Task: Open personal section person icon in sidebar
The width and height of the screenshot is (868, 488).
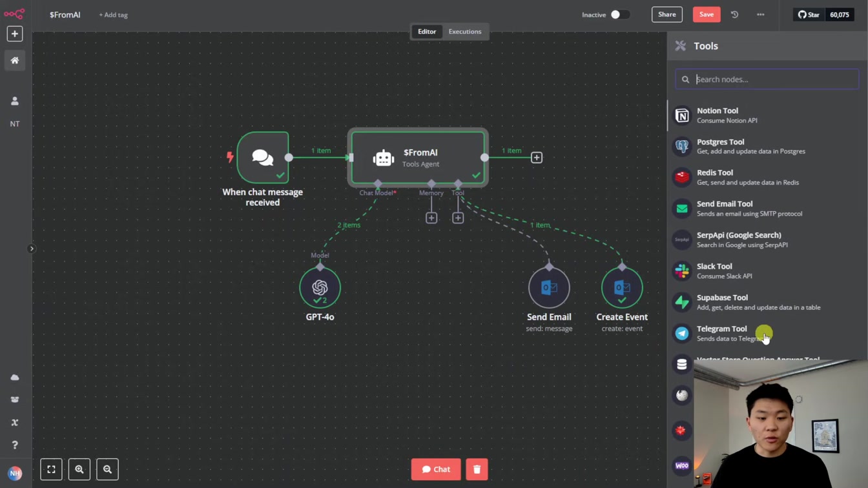Action: pos(14,101)
